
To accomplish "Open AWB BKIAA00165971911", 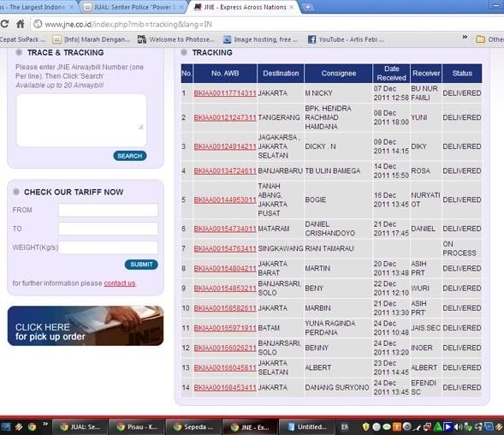I will [x=225, y=328].
